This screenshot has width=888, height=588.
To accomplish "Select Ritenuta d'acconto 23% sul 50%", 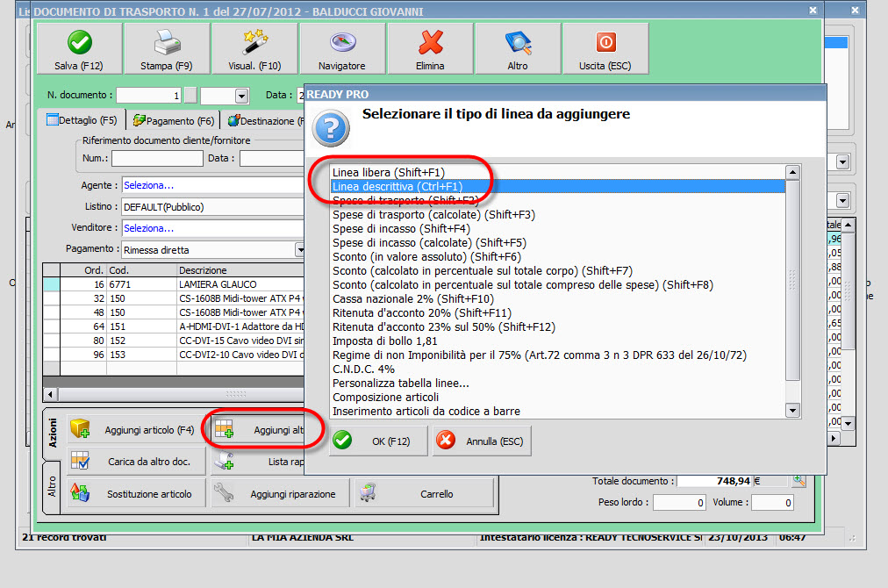I will coord(558,326).
